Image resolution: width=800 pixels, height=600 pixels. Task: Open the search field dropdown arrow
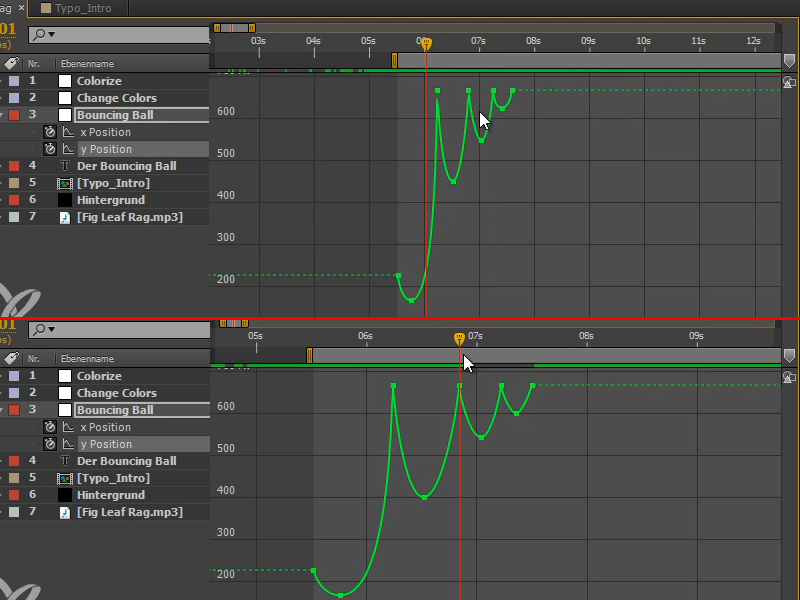50,33
